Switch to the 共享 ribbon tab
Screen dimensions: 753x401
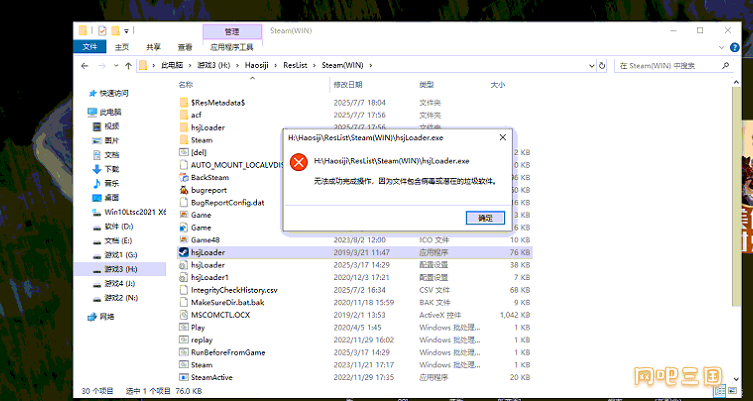coord(154,47)
